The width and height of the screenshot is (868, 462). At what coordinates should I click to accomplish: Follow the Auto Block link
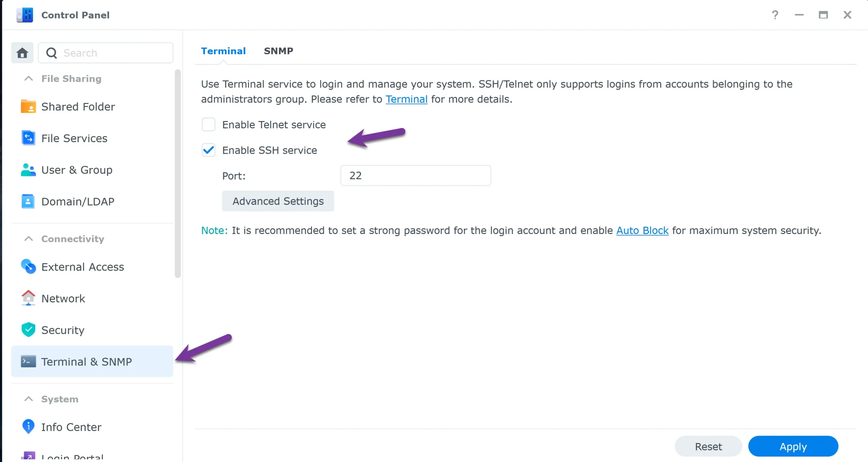tap(642, 230)
